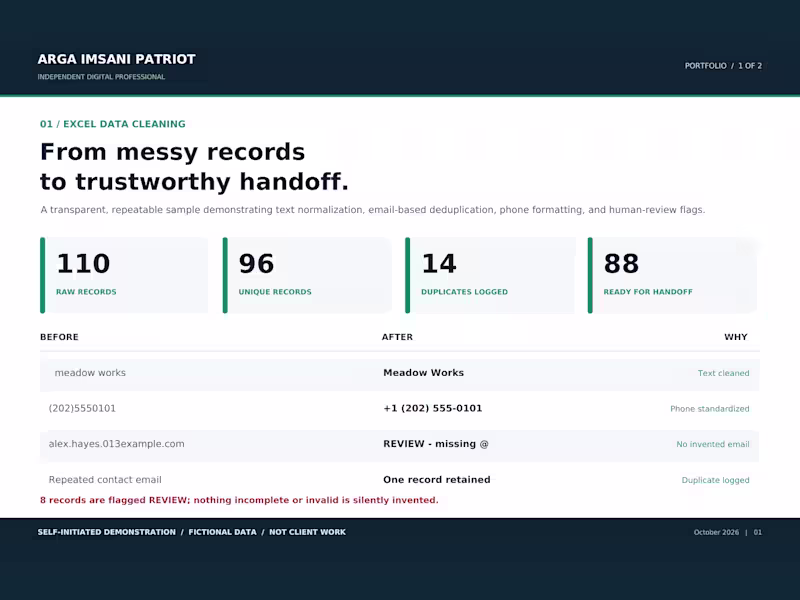Image resolution: width=800 pixels, height=600 pixels.
Task: Select the red note "8 records are flagged REVIEW"
Action: (x=239, y=500)
